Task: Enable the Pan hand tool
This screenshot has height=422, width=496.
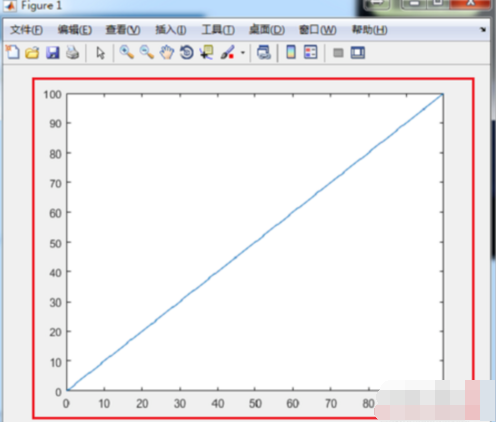Action: (x=167, y=53)
